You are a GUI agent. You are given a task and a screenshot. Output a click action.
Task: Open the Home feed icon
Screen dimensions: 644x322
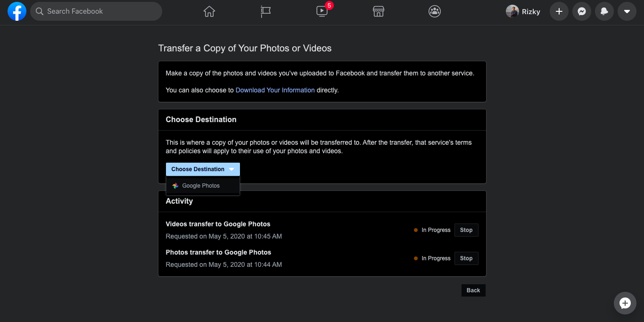click(x=209, y=11)
